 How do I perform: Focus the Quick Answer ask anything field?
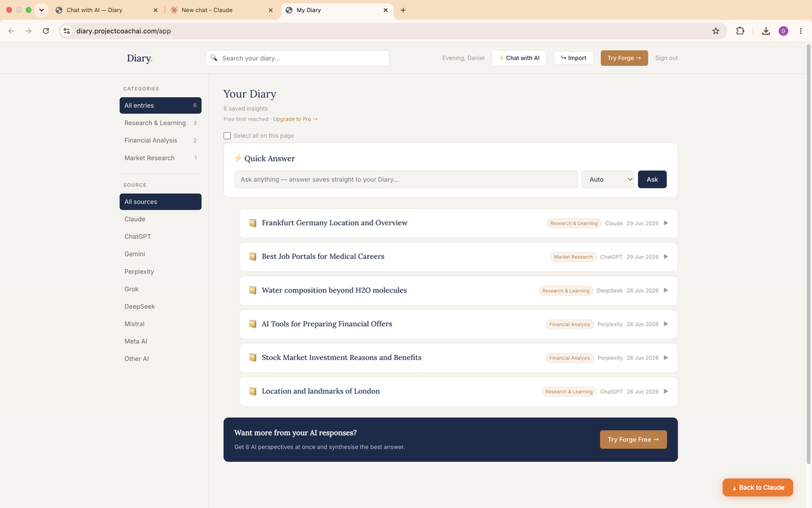click(406, 179)
